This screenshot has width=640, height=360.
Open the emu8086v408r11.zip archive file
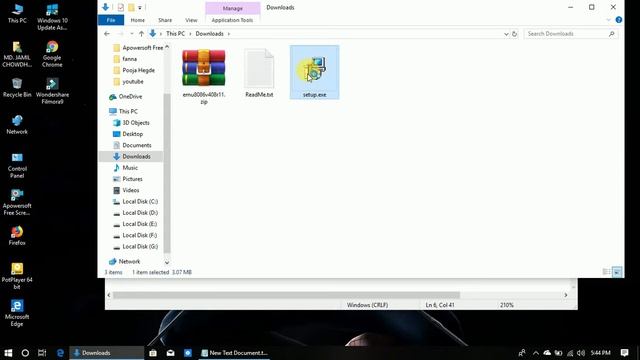[x=204, y=76]
